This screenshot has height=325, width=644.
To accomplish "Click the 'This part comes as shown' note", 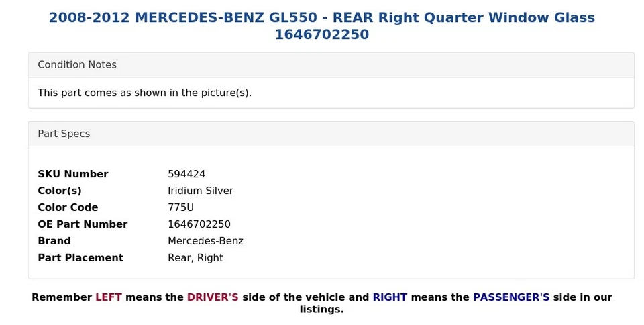I will pyautogui.click(x=144, y=93).
